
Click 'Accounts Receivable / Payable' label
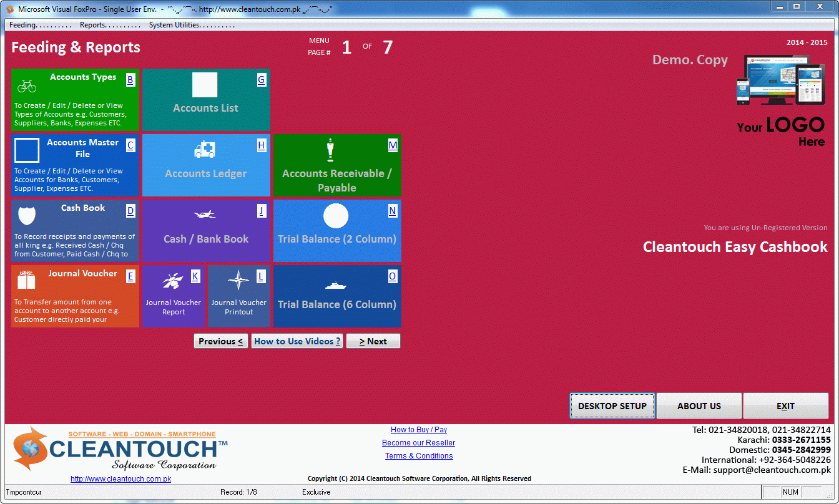click(x=337, y=180)
